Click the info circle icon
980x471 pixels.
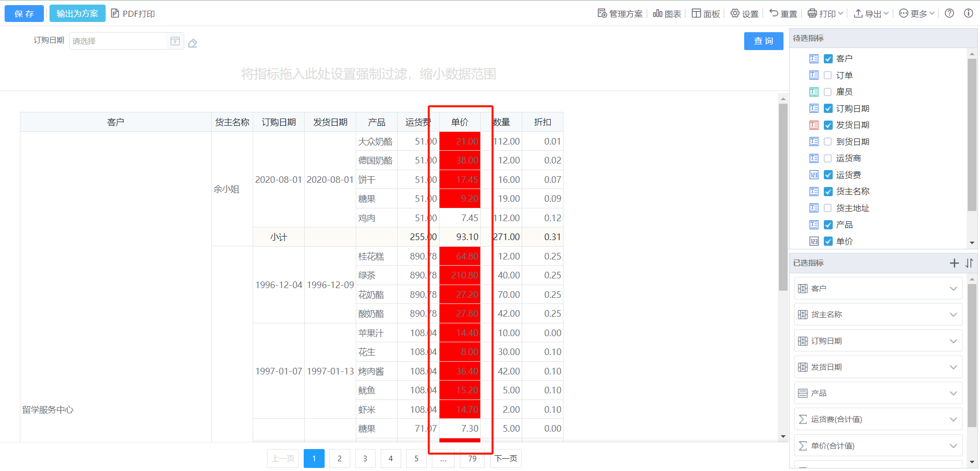click(968, 13)
